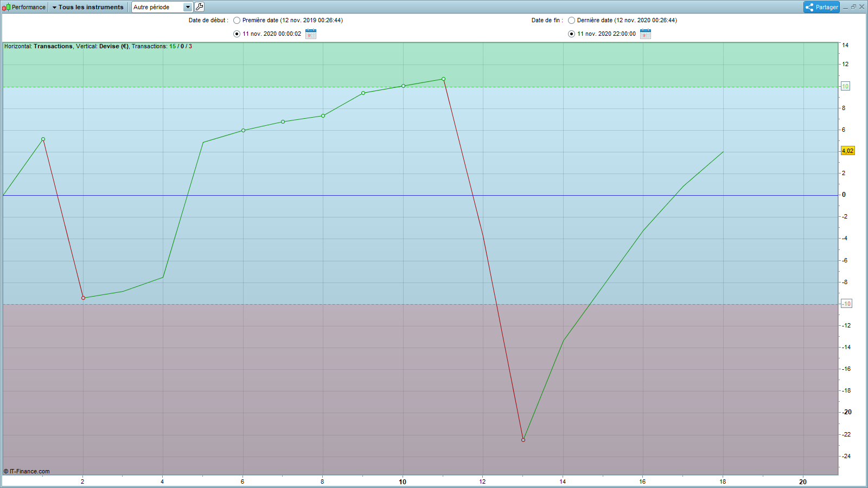Click the y-axis label -20

tap(846, 412)
